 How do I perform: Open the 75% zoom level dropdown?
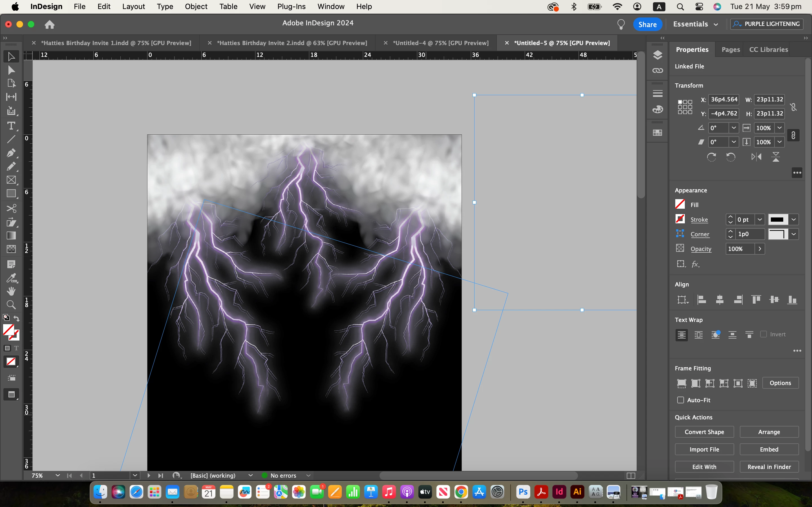click(x=58, y=475)
